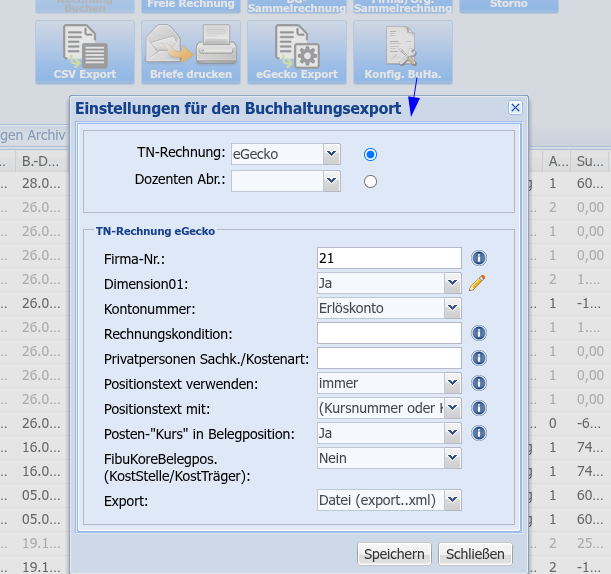Open the Export Datei dropdown
Image resolution: width=611 pixels, height=574 pixels.
388,499
